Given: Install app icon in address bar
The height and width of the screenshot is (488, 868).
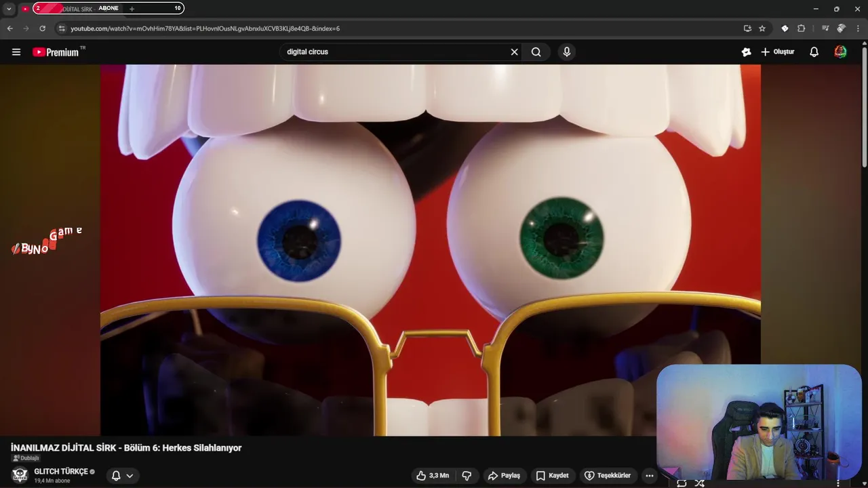Looking at the screenshot, I should pyautogui.click(x=747, y=28).
